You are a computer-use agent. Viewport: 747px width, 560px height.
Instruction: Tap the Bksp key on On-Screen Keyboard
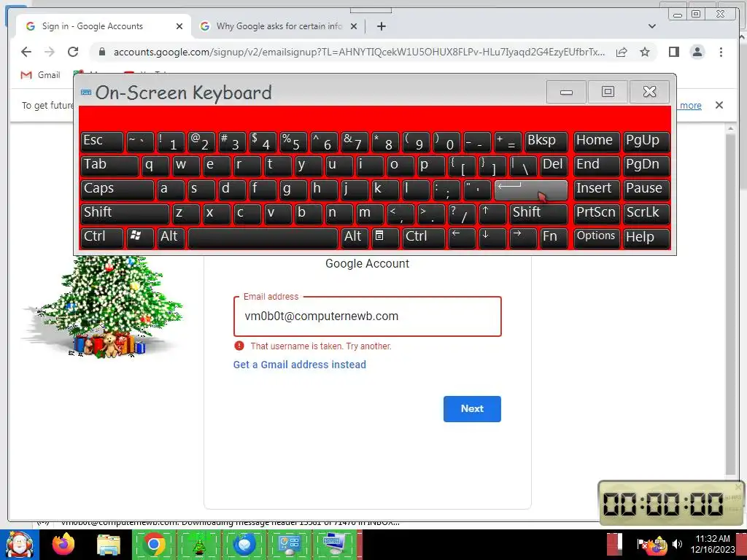tap(547, 141)
